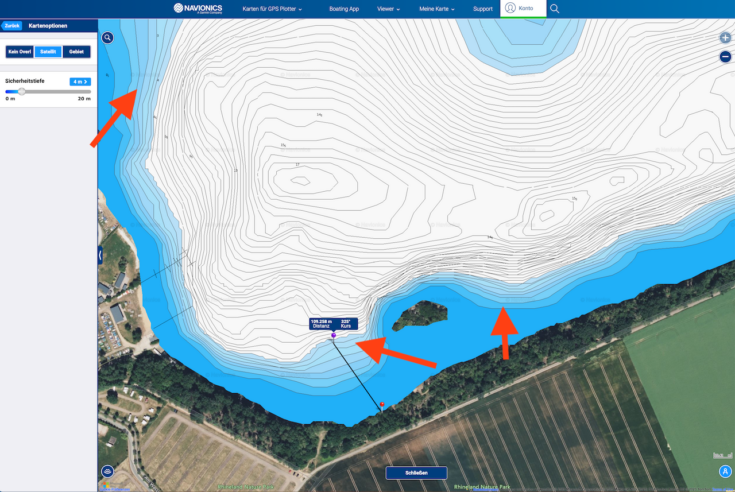Zoom out with the minus button
Image resolution: width=735 pixels, height=492 pixels.
coord(725,57)
